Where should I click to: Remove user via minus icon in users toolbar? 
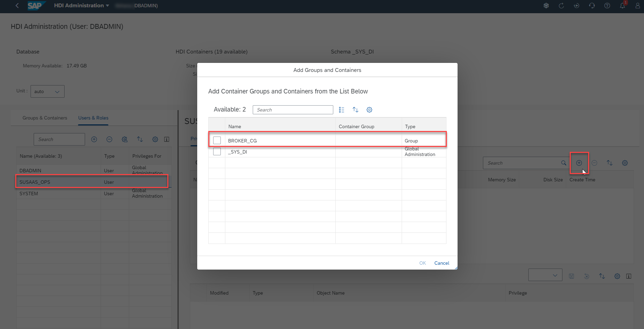tap(109, 139)
